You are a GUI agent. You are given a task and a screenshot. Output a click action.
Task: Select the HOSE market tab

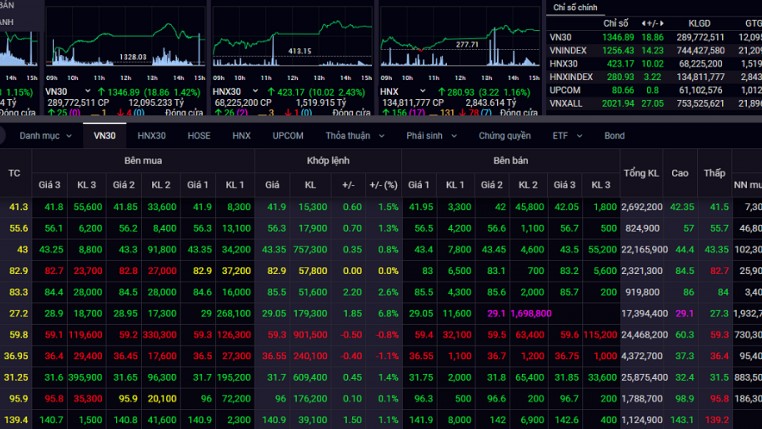click(x=199, y=136)
